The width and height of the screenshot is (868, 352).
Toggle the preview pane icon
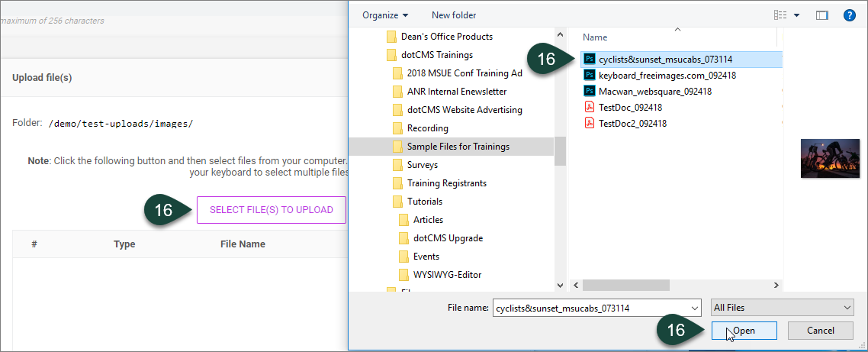[821, 15]
